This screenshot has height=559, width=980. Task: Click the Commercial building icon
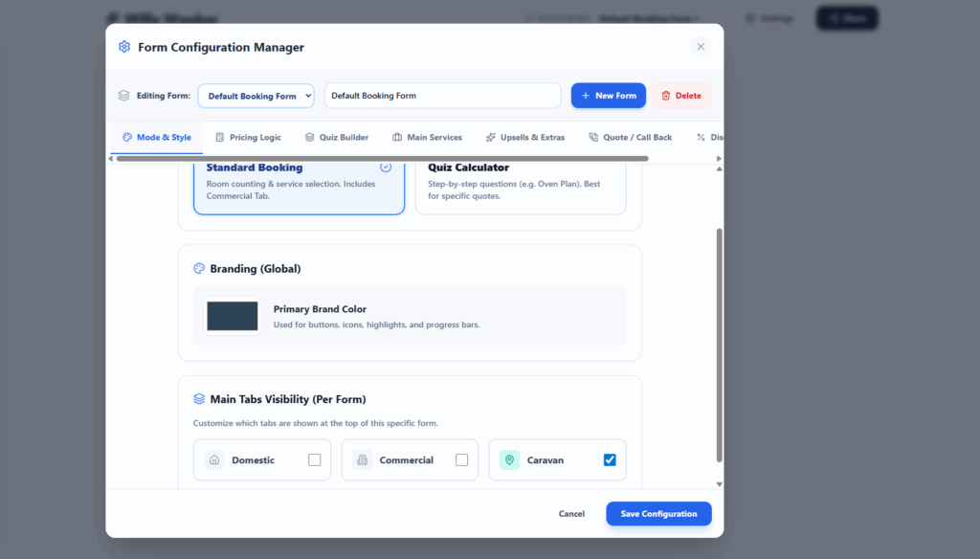pyautogui.click(x=362, y=460)
